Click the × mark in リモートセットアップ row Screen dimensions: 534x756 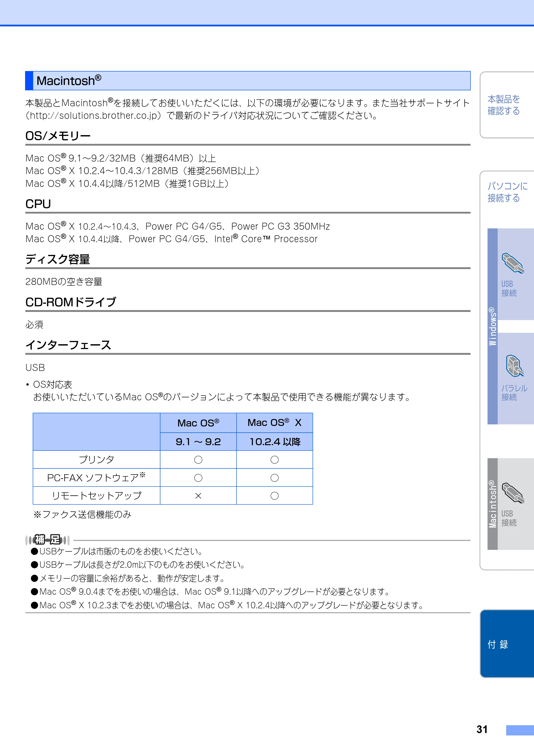click(x=198, y=496)
